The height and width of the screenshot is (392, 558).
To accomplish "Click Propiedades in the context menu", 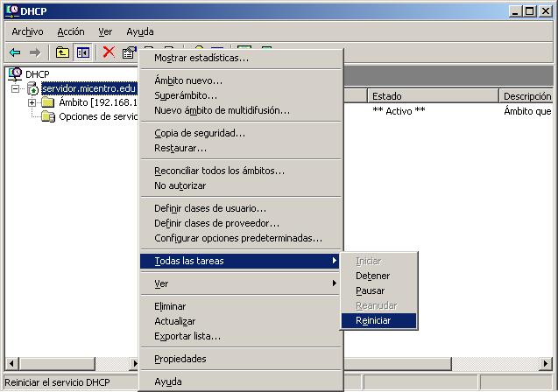I will click(180, 359).
